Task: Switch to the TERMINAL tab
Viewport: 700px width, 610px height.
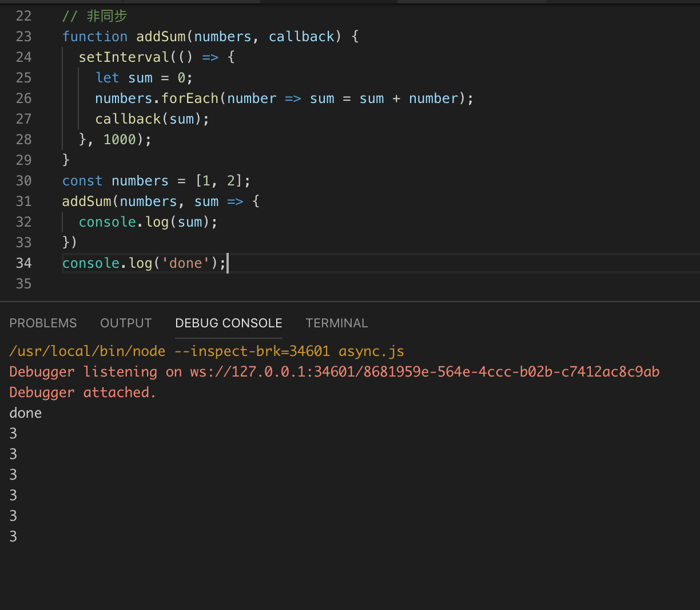Action: [x=337, y=323]
